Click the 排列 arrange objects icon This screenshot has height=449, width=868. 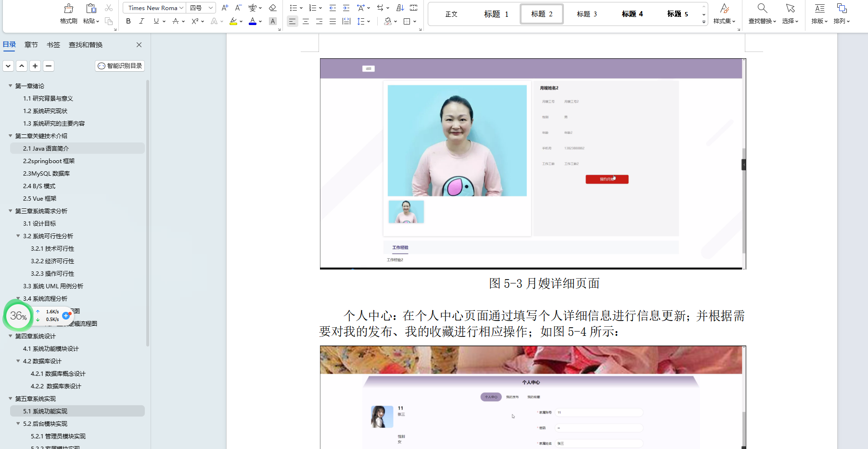pos(842,13)
